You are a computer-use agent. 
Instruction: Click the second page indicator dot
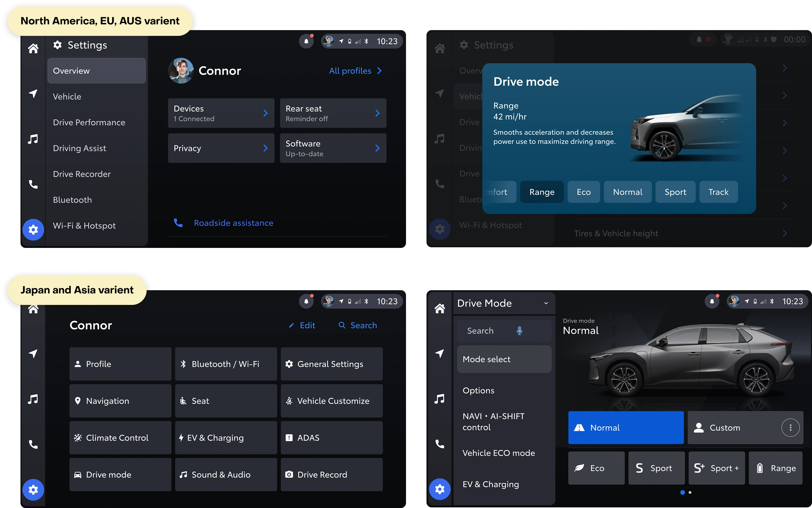[x=690, y=492]
